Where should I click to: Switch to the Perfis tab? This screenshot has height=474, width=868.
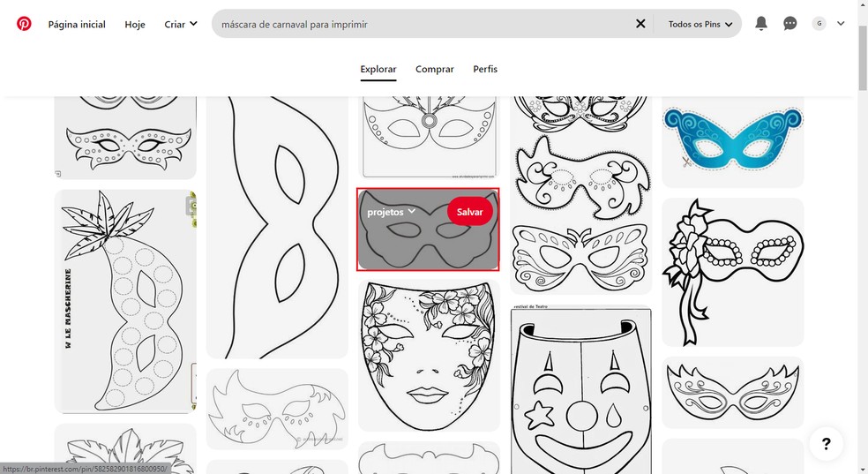(x=485, y=69)
